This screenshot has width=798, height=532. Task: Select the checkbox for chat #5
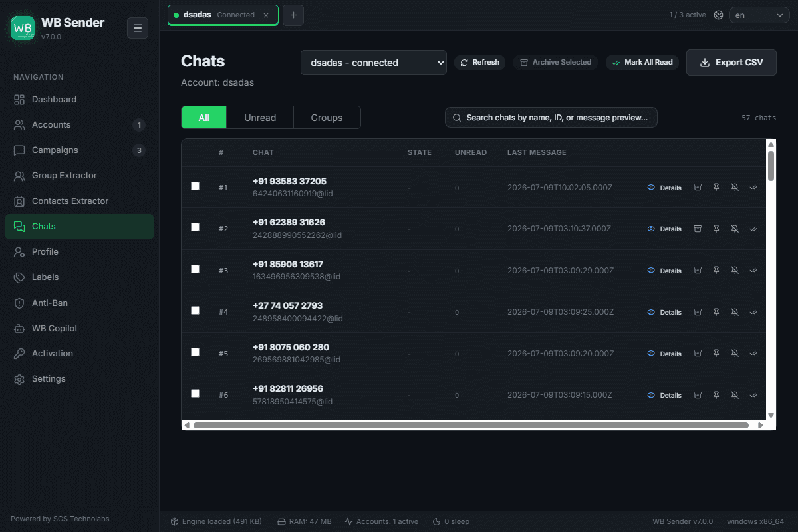tap(195, 352)
